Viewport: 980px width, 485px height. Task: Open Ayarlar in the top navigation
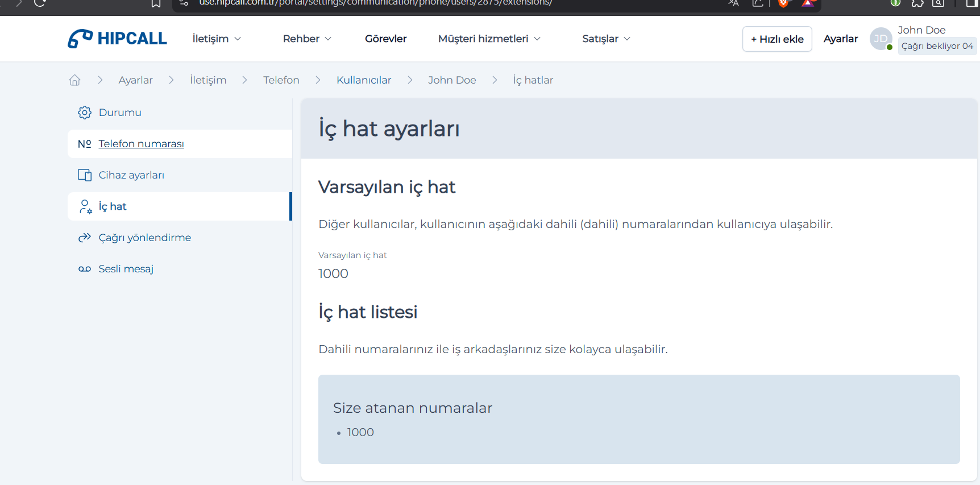click(x=840, y=39)
